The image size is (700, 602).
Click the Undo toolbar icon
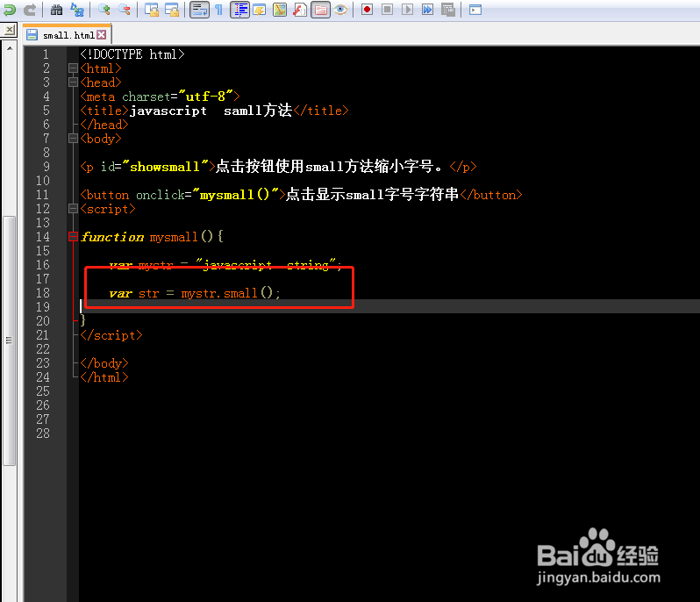9,10
